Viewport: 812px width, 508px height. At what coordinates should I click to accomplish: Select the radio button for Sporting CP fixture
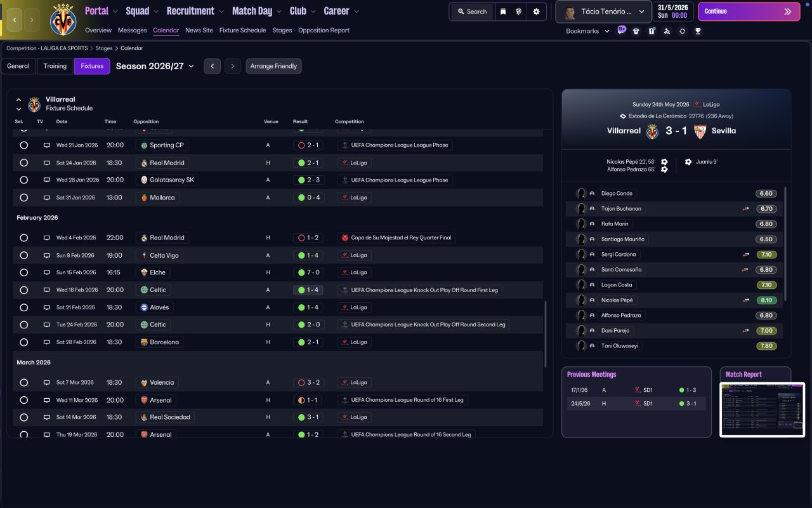coord(23,145)
